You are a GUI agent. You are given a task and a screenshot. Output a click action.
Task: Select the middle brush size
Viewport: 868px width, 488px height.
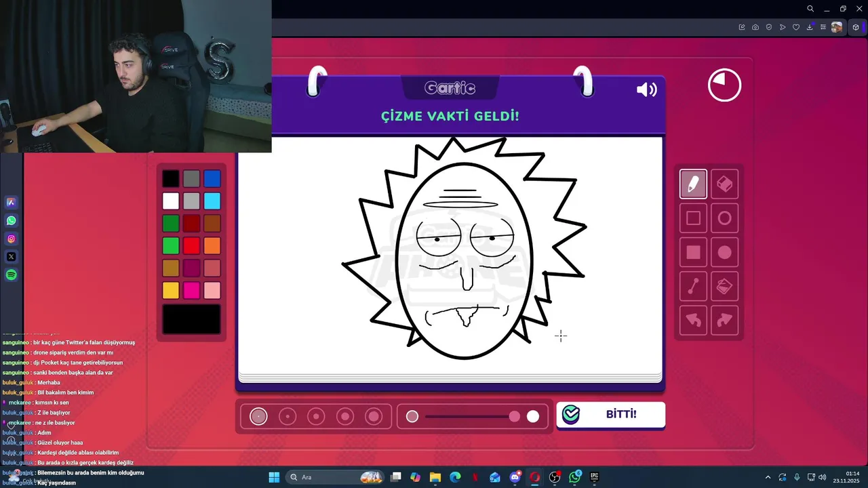coord(316,416)
